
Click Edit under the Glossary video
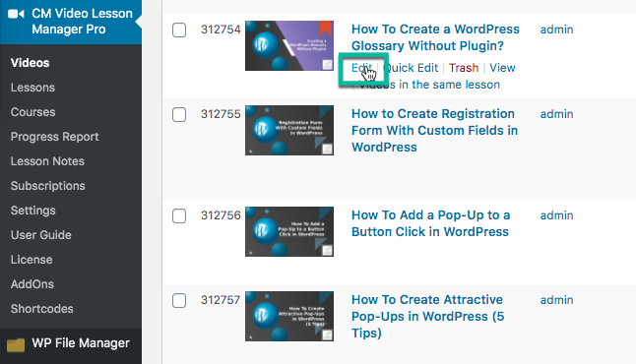(x=361, y=68)
